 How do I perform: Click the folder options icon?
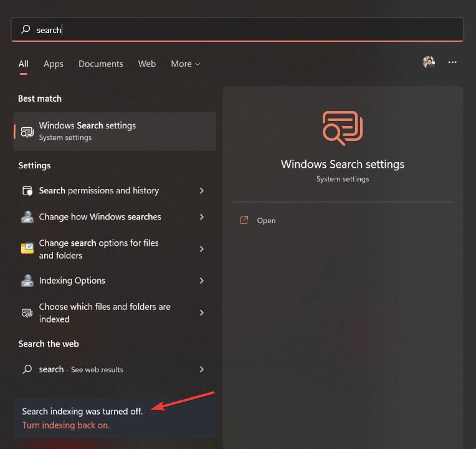tap(27, 248)
